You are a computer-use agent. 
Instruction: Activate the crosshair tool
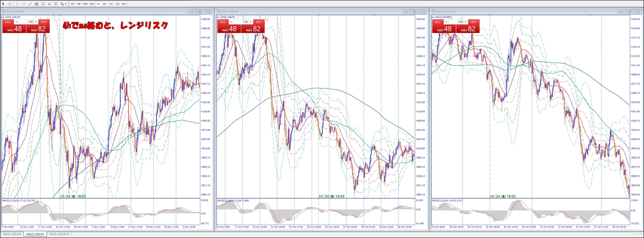click(x=10, y=4)
